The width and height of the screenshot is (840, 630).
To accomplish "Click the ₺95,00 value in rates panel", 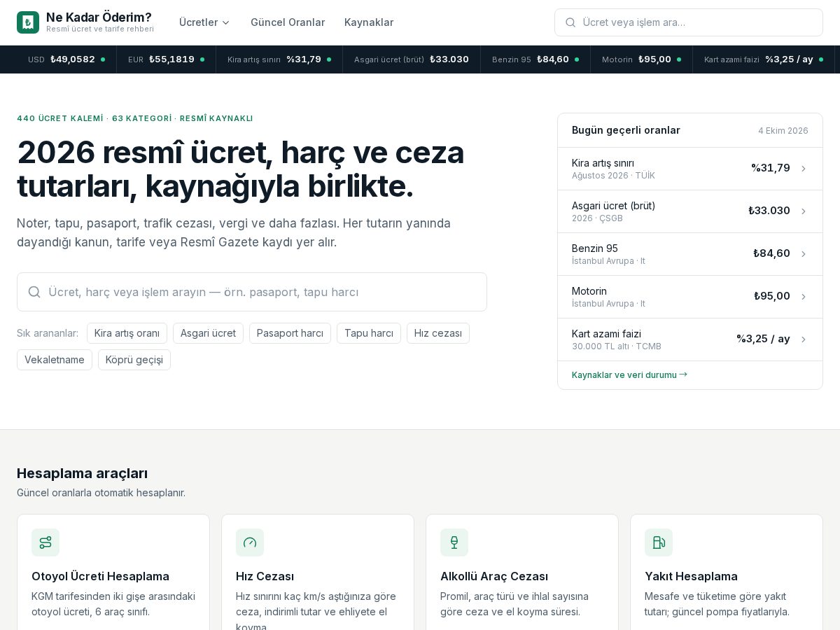I will (772, 296).
